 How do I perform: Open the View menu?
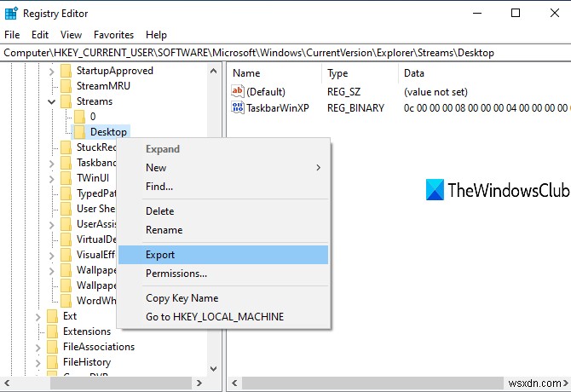tap(71, 35)
